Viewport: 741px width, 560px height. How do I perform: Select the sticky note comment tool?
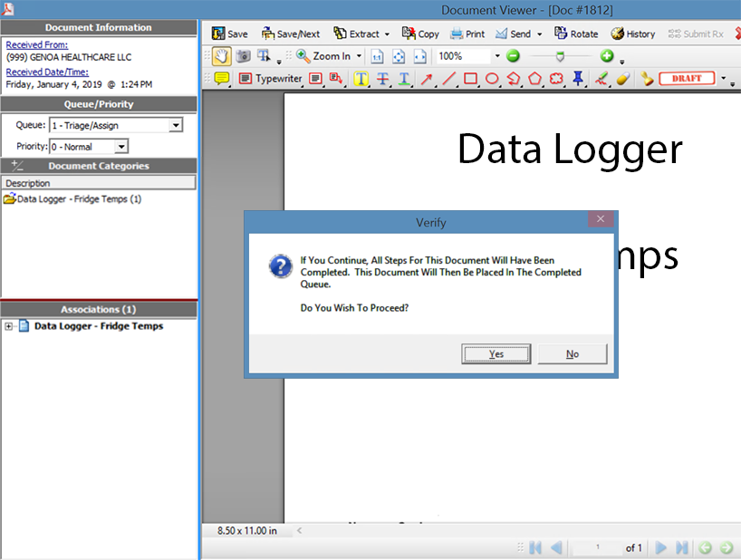point(221,79)
